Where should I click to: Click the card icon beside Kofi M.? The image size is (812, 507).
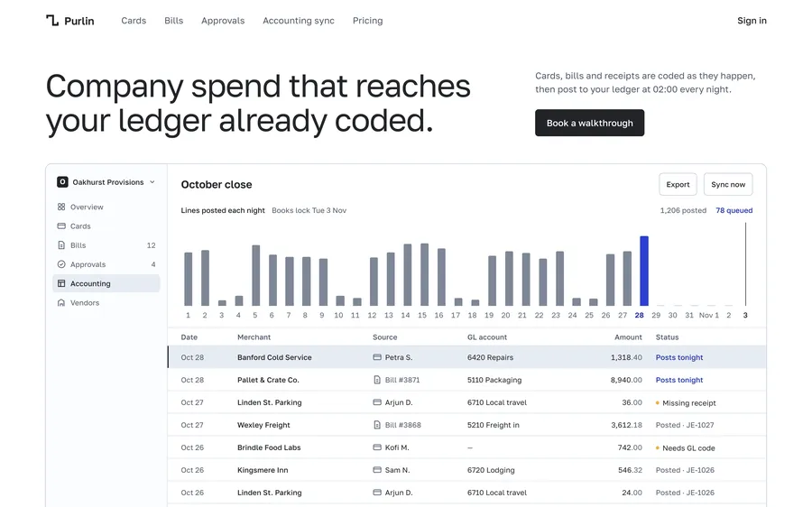point(377,447)
